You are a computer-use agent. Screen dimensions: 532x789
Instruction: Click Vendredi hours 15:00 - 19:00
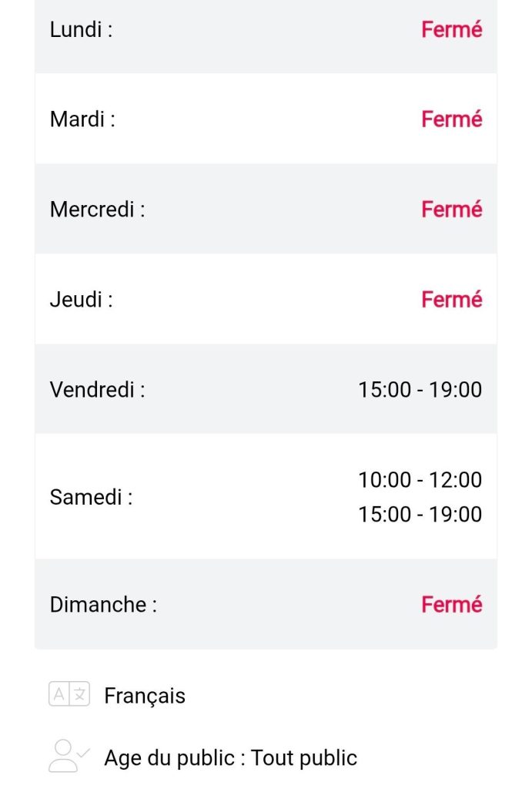point(420,389)
